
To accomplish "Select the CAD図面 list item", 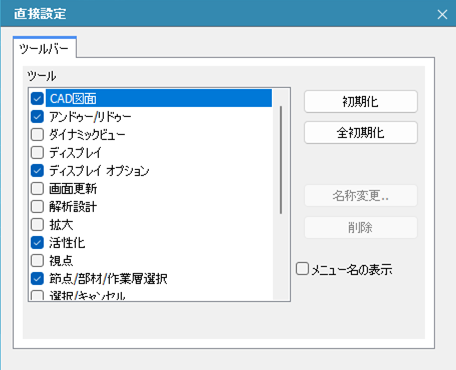I will pos(159,98).
